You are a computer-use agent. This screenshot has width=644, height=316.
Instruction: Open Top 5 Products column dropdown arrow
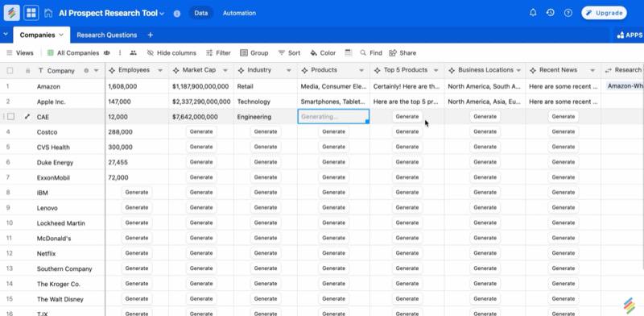436,71
